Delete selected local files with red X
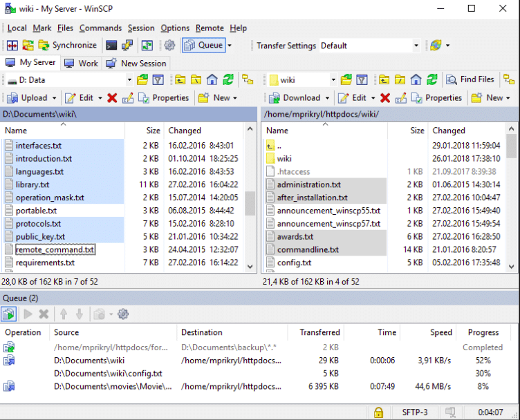 coord(112,97)
